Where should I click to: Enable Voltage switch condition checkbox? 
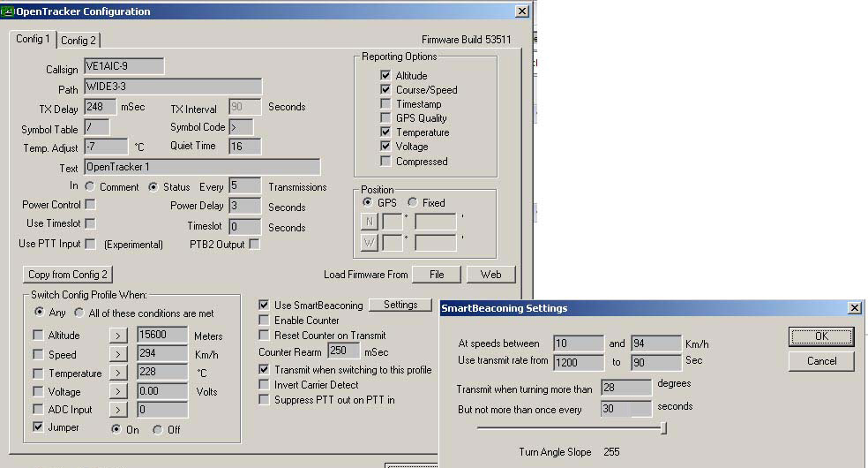[x=38, y=391]
